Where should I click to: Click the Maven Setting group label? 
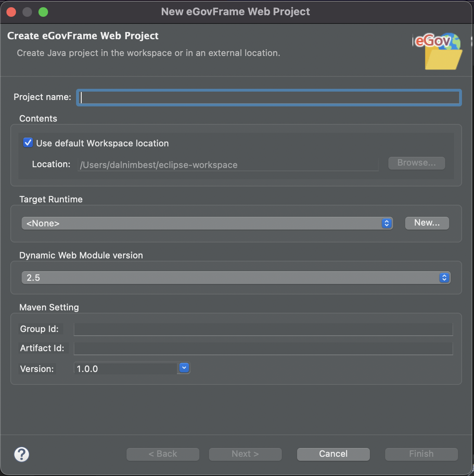point(49,307)
